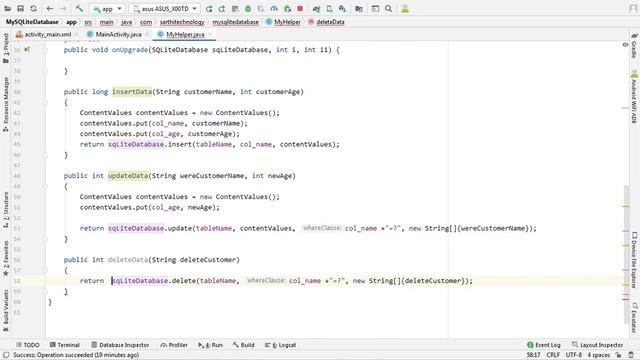
Task: Click MySQLiteDatabase in the breadcrumb bar
Action: coord(32,22)
